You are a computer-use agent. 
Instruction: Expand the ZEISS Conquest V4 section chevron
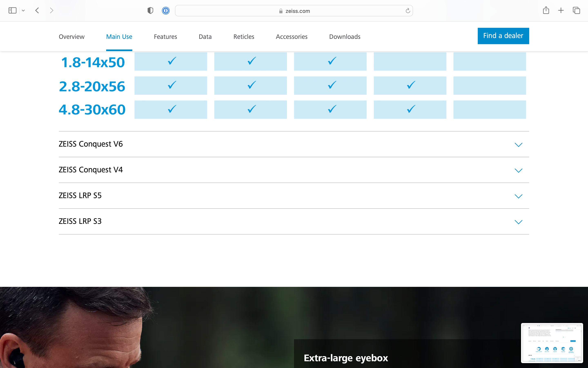(519, 170)
